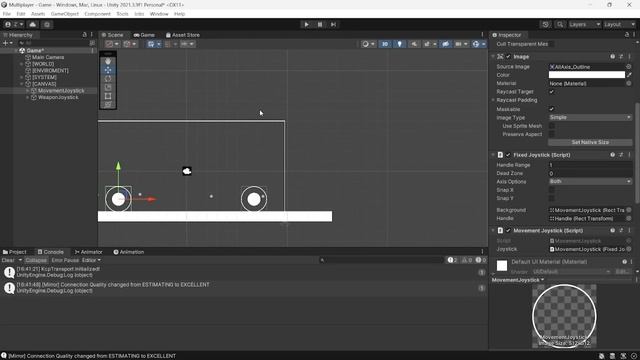Lock the Inspector panel

627,35
